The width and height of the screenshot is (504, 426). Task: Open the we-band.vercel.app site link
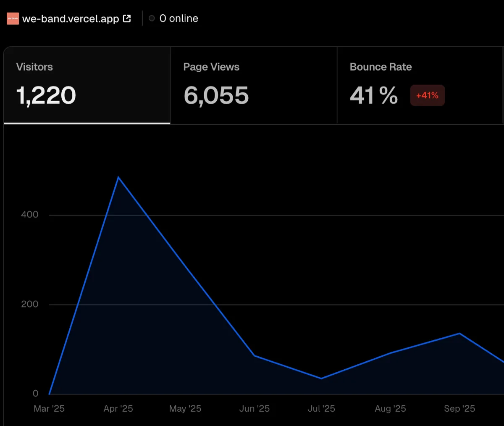coord(71,18)
